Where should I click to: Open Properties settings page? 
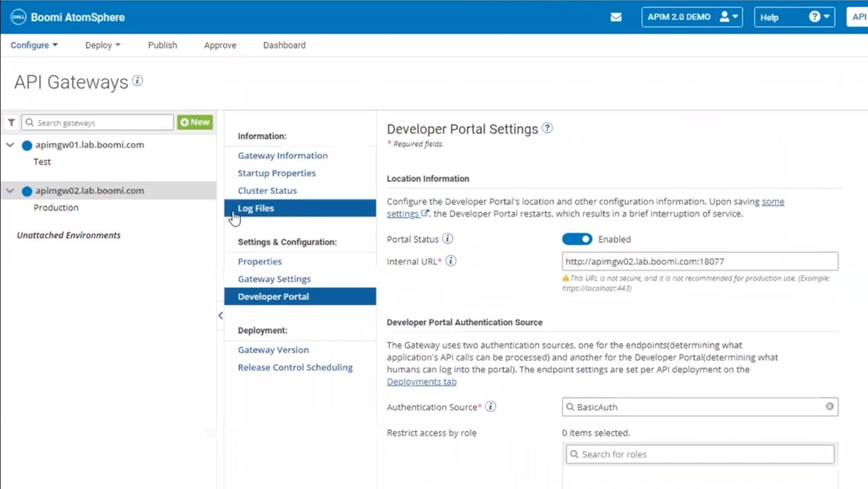260,261
